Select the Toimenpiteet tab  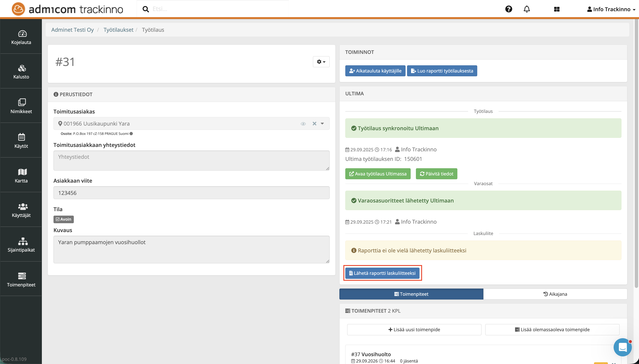(411, 294)
